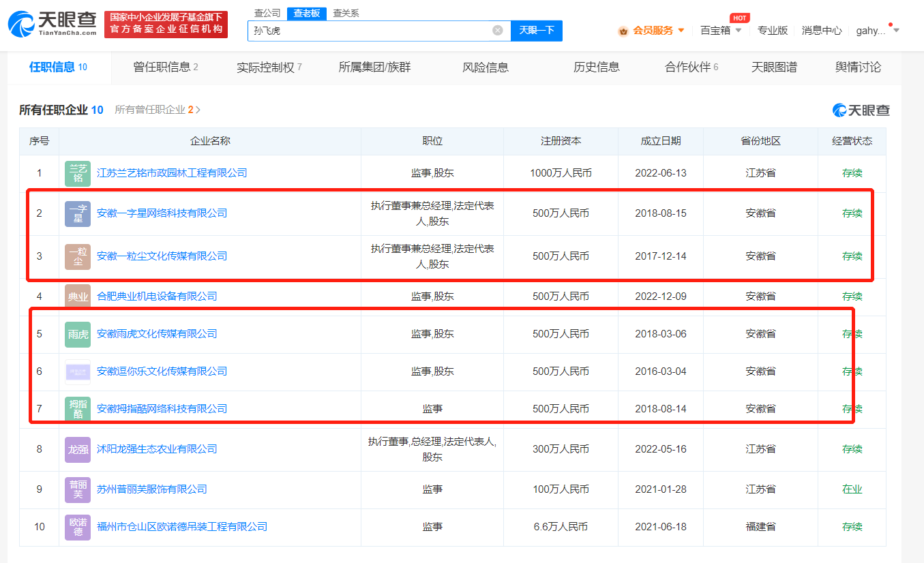This screenshot has width=924, height=563.
Task: Open 雨虎 company logo badge
Action: 78,334
